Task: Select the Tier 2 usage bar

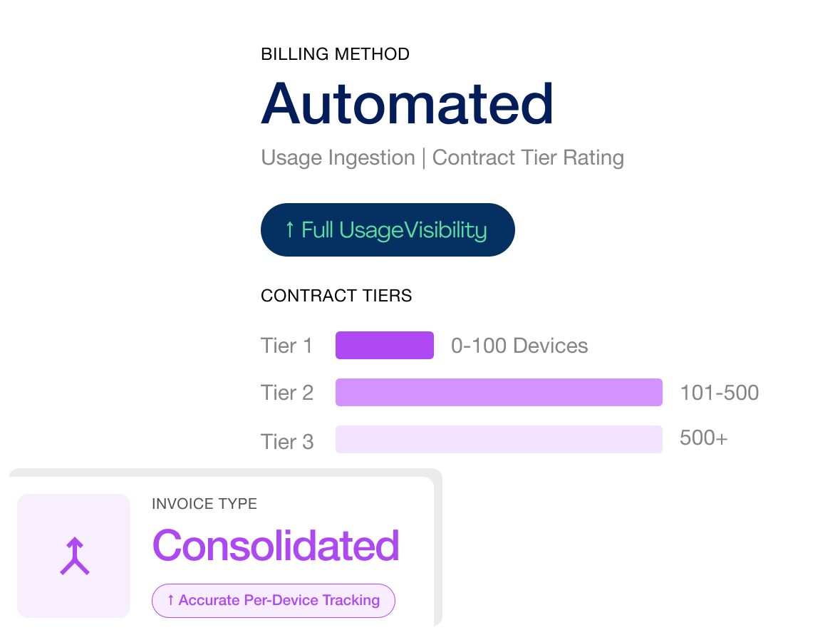Action: pos(499,393)
